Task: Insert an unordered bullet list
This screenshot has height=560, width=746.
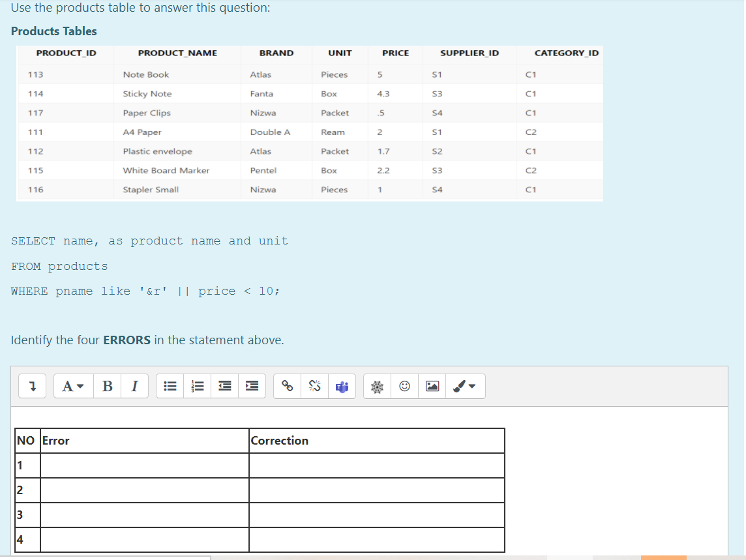Action: pyautogui.click(x=170, y=386)
